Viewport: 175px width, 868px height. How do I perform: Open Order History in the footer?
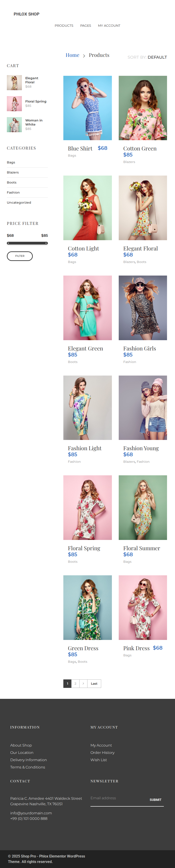pos(102,752)
